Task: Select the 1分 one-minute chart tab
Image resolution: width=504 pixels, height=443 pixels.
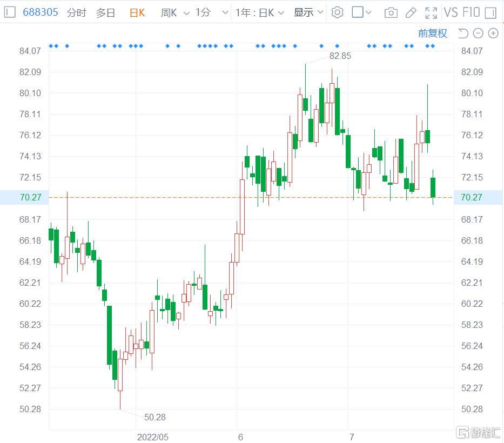Action: click(203, 12)
